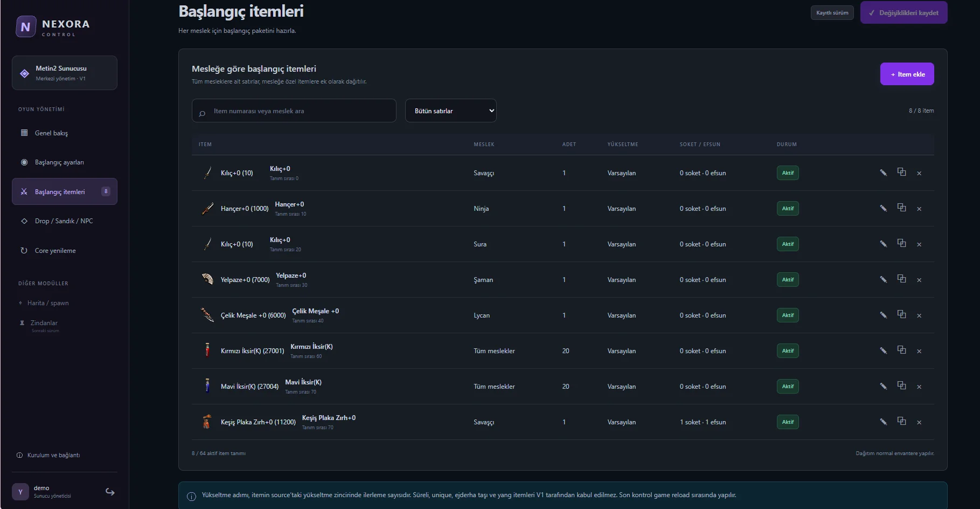Viewport: 980px width, 509px height.
Task: Edit the Yelpaze+0 Şaman row
Action: (884, 280)
